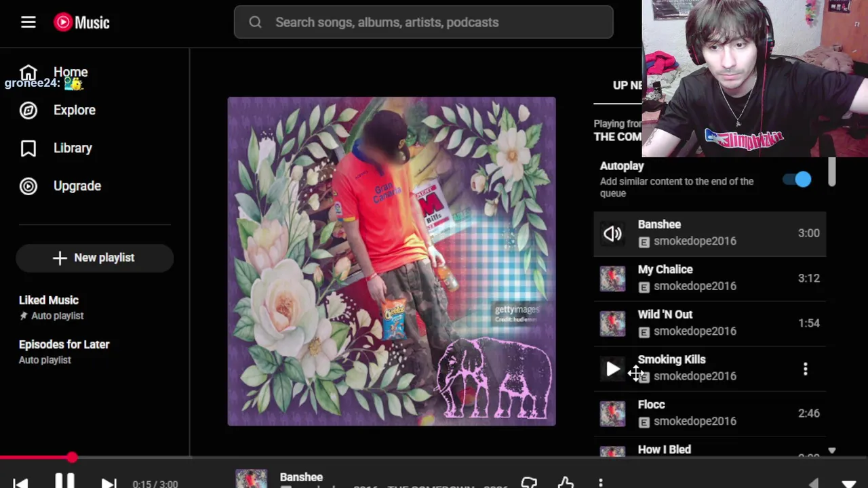Go to Home in sidebar
The height and width of the screenshot is (488, 868).
point(71,72)
